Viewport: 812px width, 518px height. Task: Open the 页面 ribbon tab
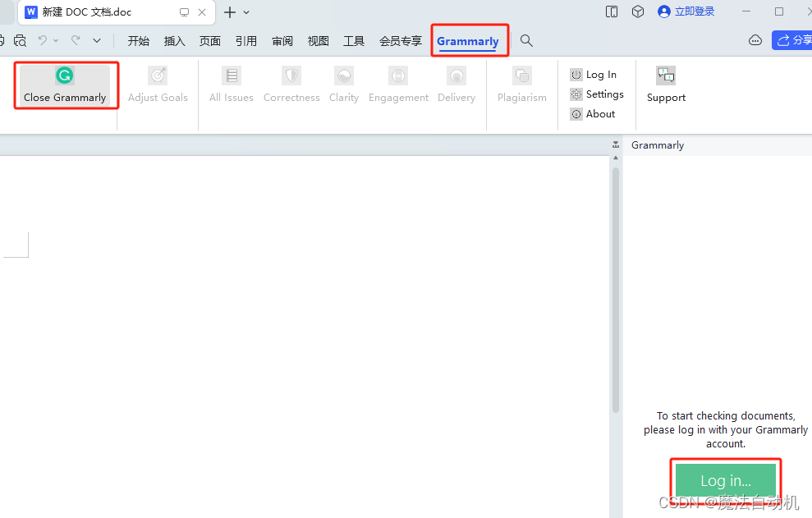pyautogui.click(x=210, y=41)
